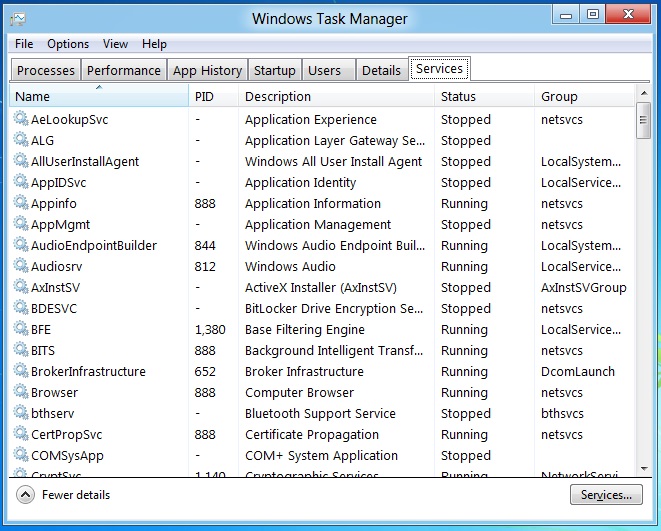Viewport: 661px width, 531px height.
Task: Click the gear icon beside AllUserInstallAgent
Action: tap(21, 161)
